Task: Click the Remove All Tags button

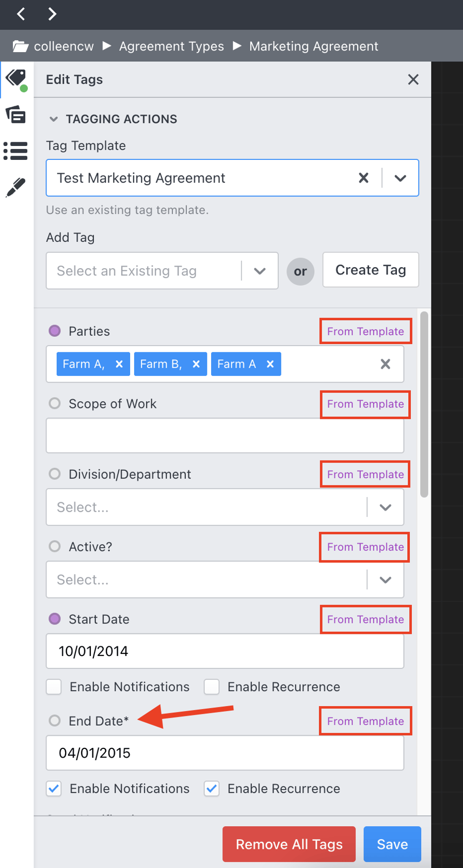Action: coord(289,844)
